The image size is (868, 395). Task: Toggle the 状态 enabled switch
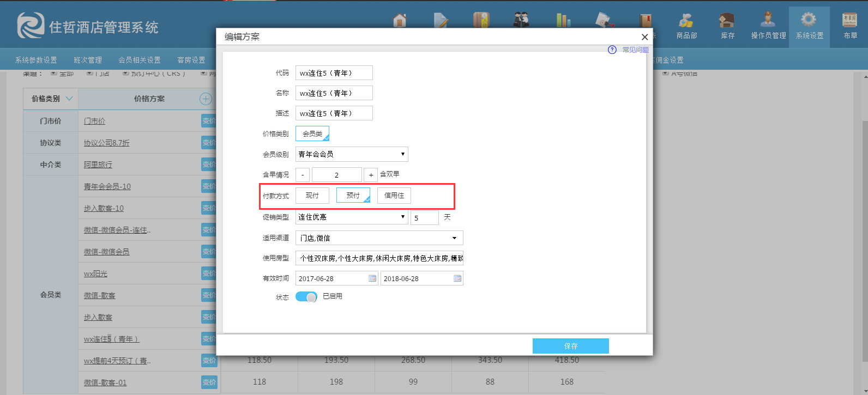(306, 297)
